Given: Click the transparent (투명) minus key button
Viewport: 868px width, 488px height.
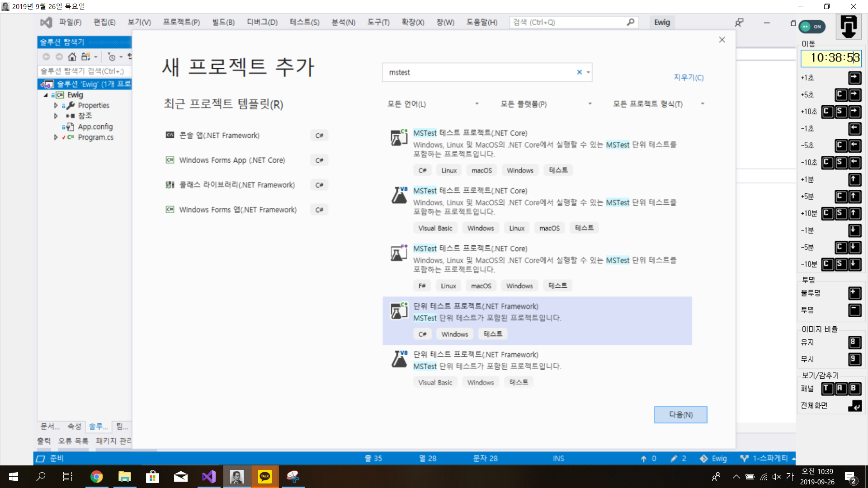Looking at the screenshot, I should click(x=854, y=310).
